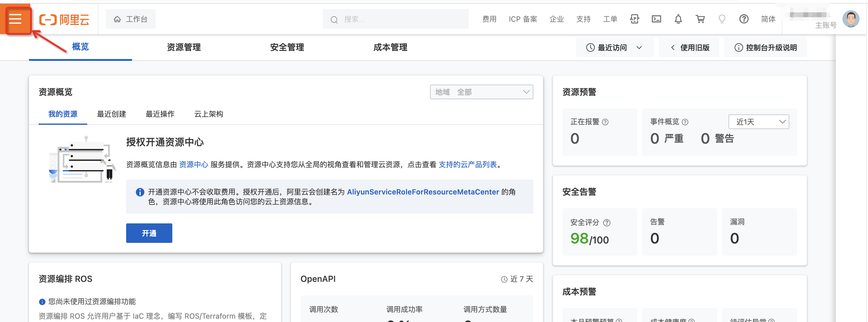
Task: Open the API developer tools icon
Action: click(635, 19)
